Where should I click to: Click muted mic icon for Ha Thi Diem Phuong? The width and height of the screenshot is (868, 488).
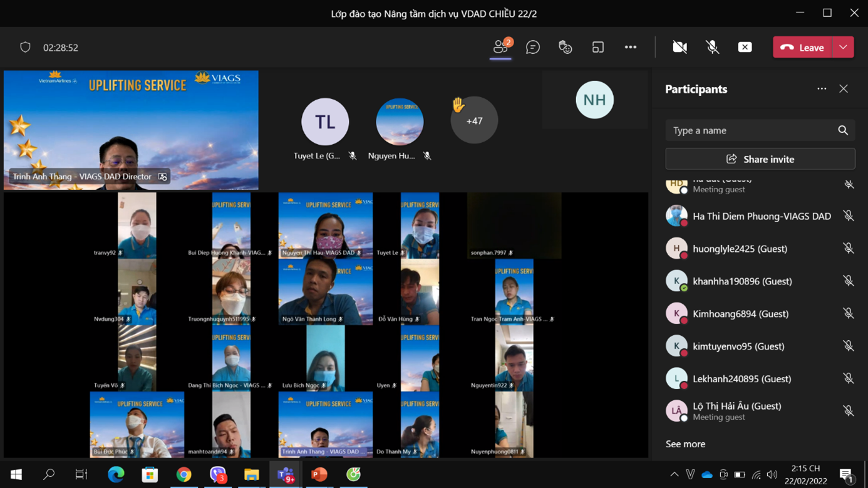pos(849,216)
